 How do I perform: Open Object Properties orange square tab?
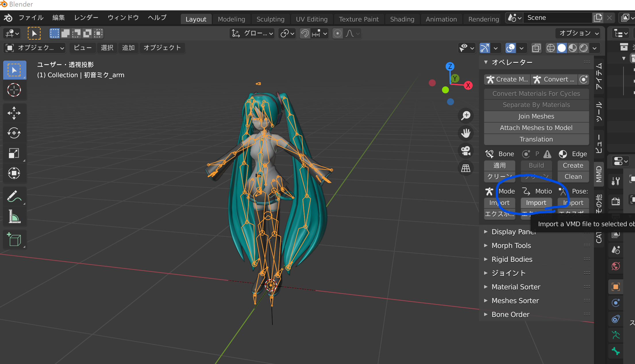pyautogui.click(x=616, y=286)
